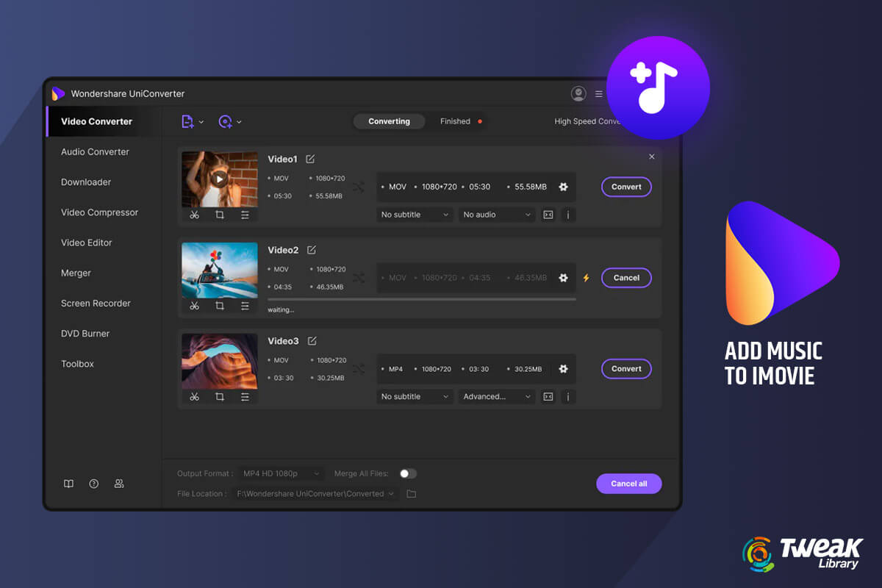Viewport: 882px width, 588px height.
Task: Click the info icon on Video1 row
Action: point(567,214)
